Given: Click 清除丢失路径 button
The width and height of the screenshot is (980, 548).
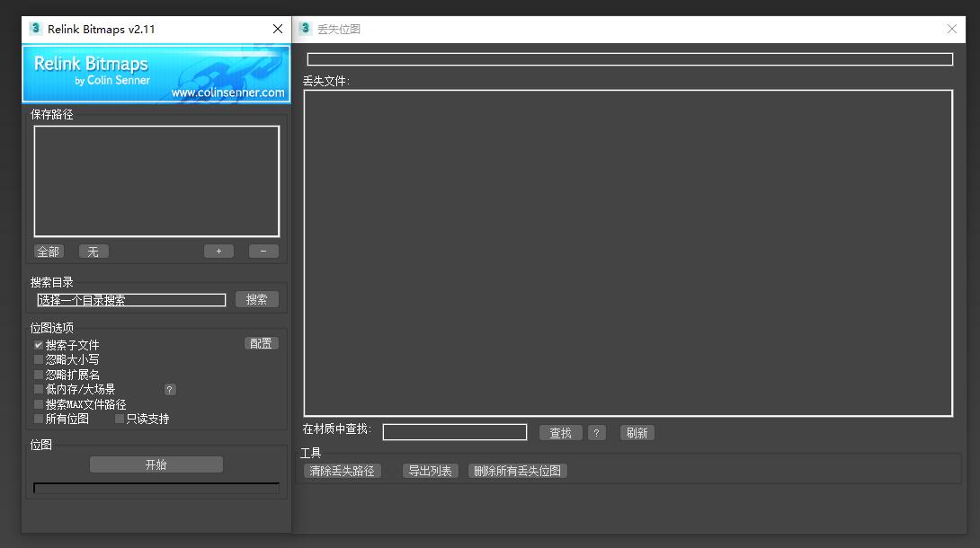Looking at the screenshot, I should (x=342, y=471).
